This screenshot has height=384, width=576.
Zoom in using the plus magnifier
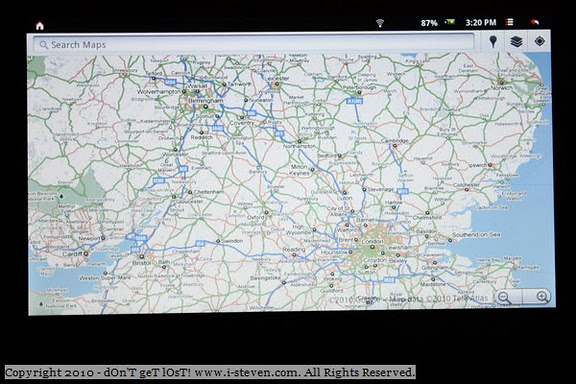pyautogui.click(x=541, y=297)
